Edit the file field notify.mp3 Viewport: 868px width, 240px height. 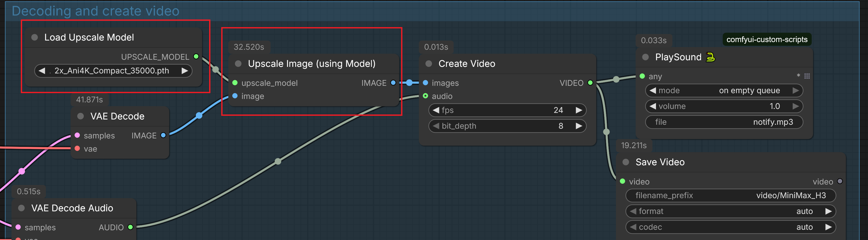724,122
